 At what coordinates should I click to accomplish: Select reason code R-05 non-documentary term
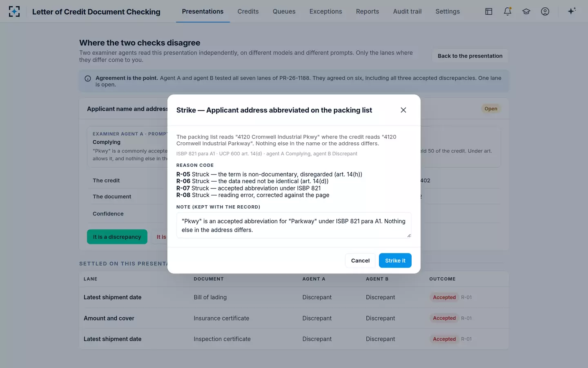tap(269, 174)
